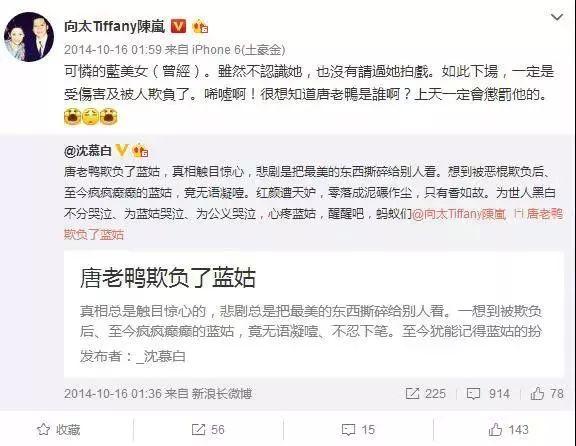Image resolution: width=576 pixels, height=446 pixels.
Task: Open 向太Tiffany陳嵐 profile name link
Action: click(115, 26)
